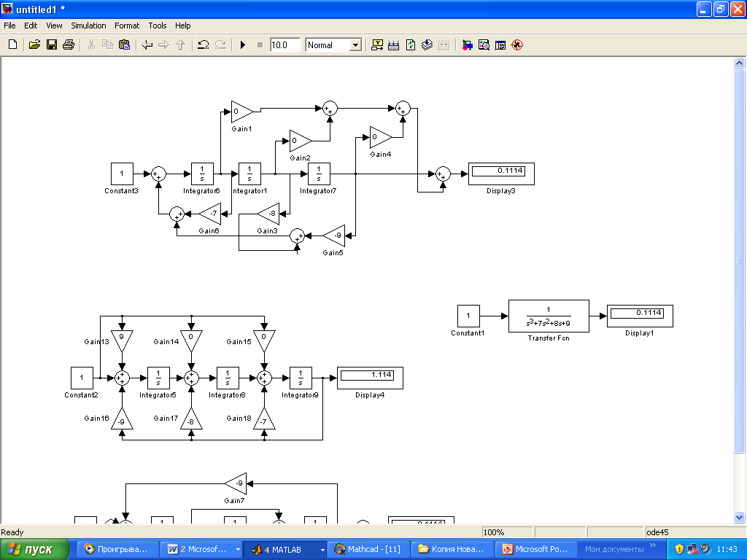Open the Model Explorer icon
747x560 pixels.
[x=484, y=44]
